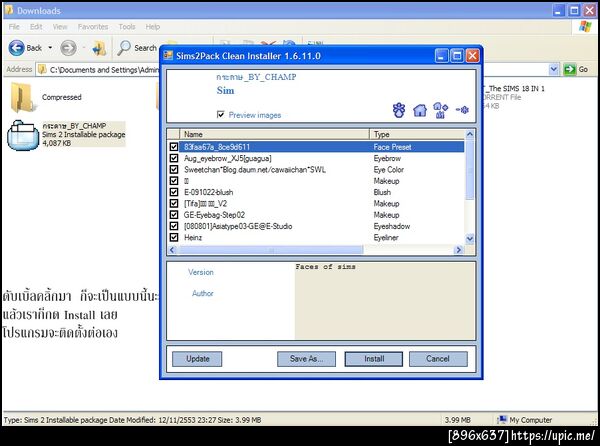Viewport: 600px width, 446px height.
Task: Click the Windows flag logo in Downloads
Action: point(585,27)
